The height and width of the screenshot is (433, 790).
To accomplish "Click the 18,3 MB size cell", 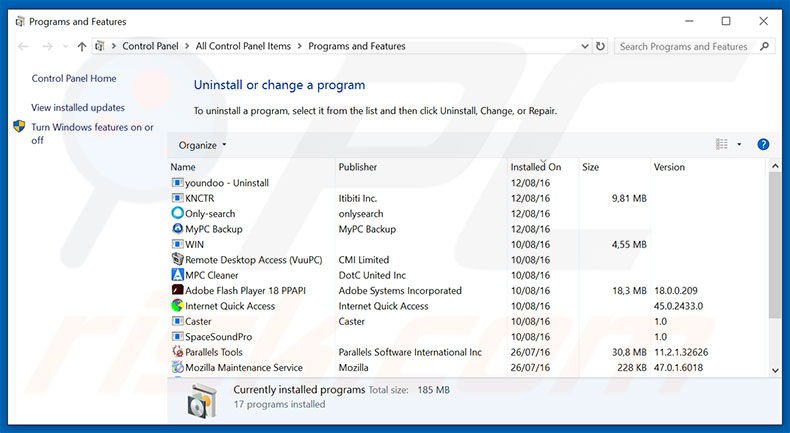I will (629, 290).
